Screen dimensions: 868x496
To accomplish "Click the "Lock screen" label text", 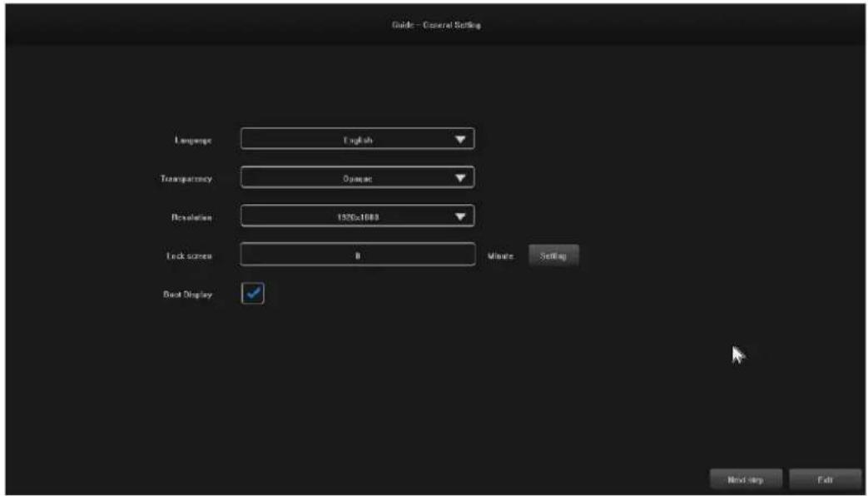I will 189,256.
